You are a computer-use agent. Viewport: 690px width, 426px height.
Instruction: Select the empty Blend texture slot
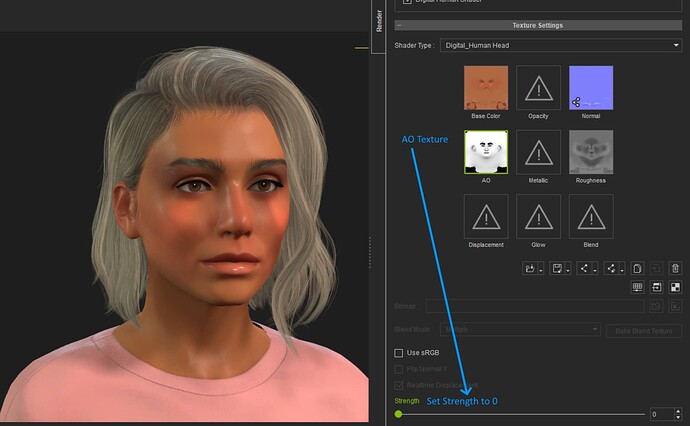591,217
